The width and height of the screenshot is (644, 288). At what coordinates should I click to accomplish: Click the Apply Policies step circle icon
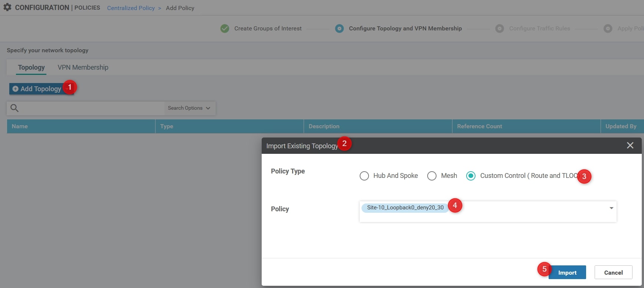pos(608,29)
